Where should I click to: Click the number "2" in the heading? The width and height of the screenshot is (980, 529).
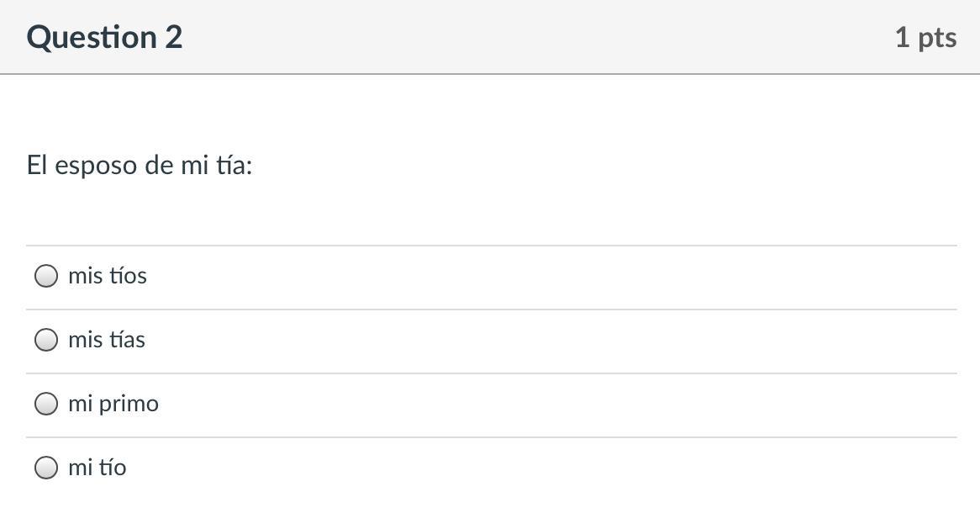pos(173,37)
